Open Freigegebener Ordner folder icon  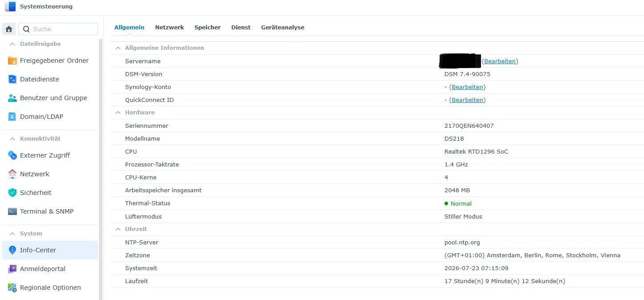pyautogui.click(x=12, y=61)
